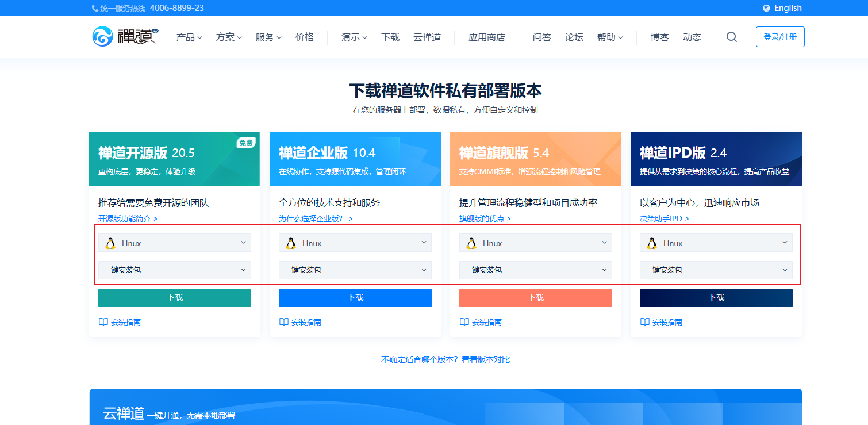Click heading 下载禅道软件私有部署版本
Image resolution: width=868 pixels, height=425 pixels.
coord(445,91)
